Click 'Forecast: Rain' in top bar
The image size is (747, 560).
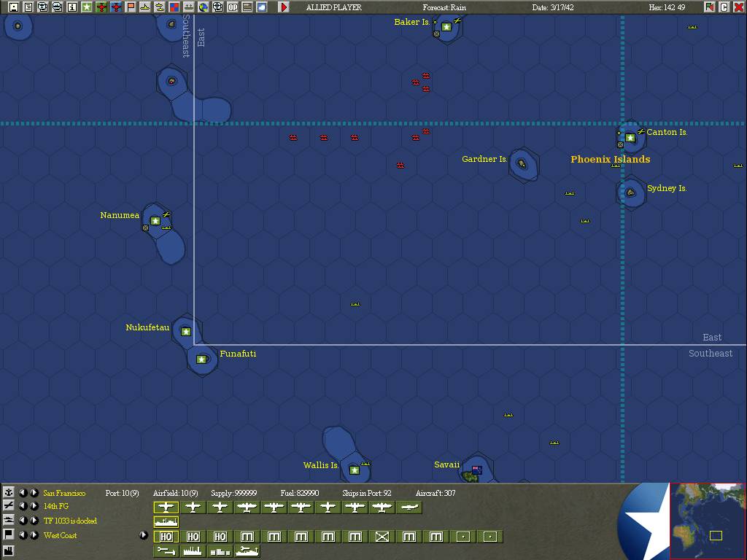point(444,7)
